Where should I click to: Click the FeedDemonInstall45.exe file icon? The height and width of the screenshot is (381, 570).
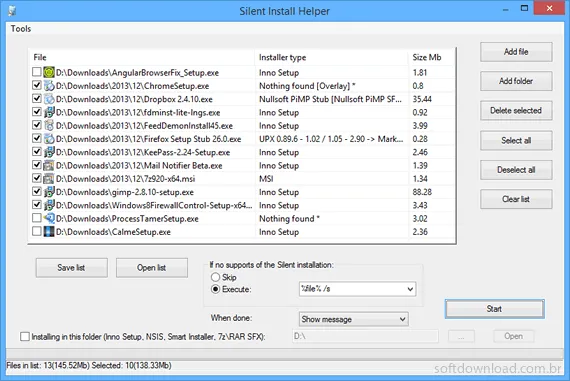click(x=49, y=125)
